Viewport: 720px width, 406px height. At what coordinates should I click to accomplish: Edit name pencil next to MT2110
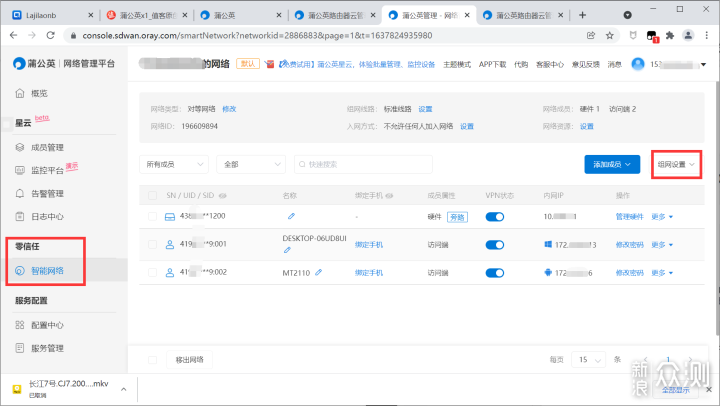(318, 272)
